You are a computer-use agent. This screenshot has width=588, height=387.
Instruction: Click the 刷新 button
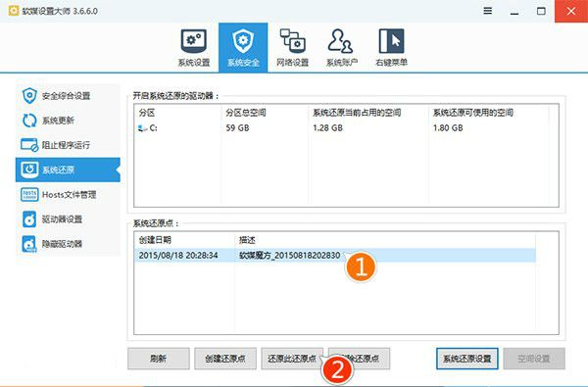point(158,359)
